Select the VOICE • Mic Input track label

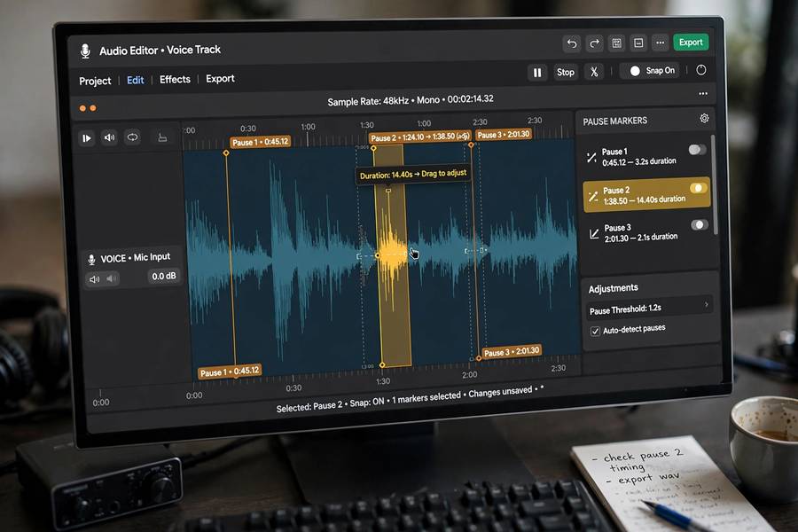(x=136, y=258)
